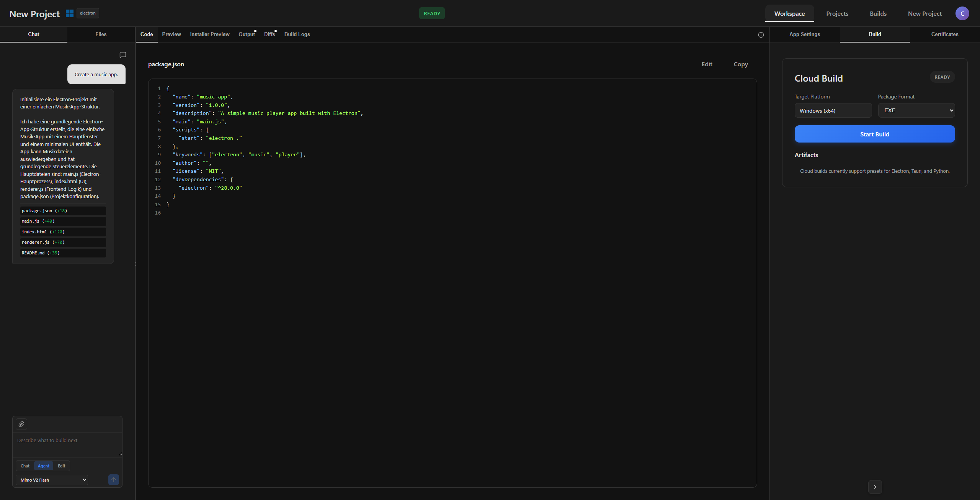Click the Start Build button
Screen dimensions: 980x500
[874, 134]
